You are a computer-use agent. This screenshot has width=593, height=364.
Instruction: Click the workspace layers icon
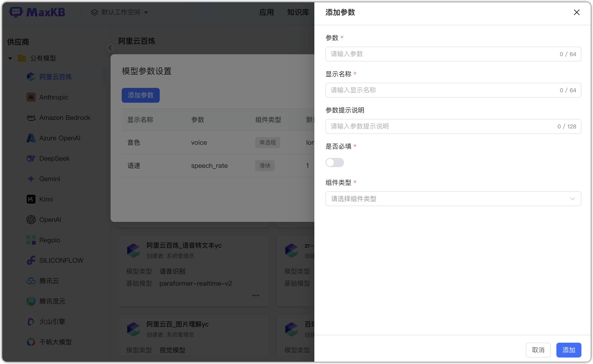(94, 12)
